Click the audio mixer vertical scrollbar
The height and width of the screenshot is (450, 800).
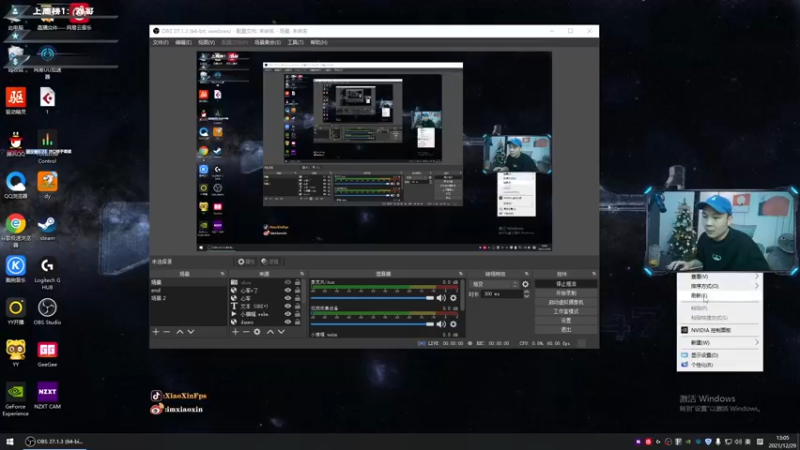(x=462, y=295)
